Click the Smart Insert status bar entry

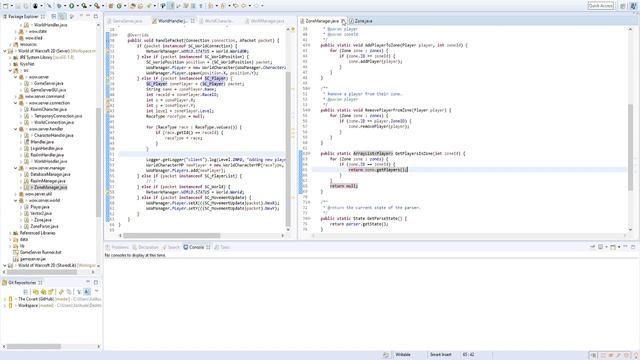tap(440, 355)
